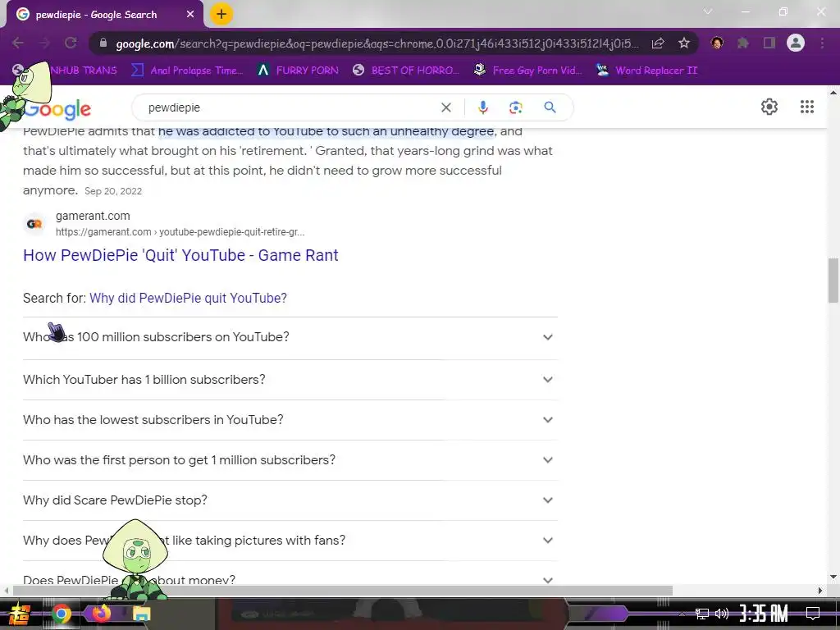The height and width of the screenshot is (630, 840).
Task: Open Chrome's three-dot menu
Action: click(822, 43)
